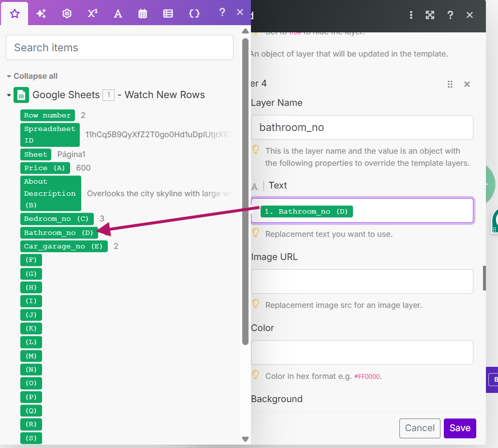Image resolution: width=498 pixels, height=448 pixels.
Task: Open the date and time functions tab
Action: (x=143, y=14)
